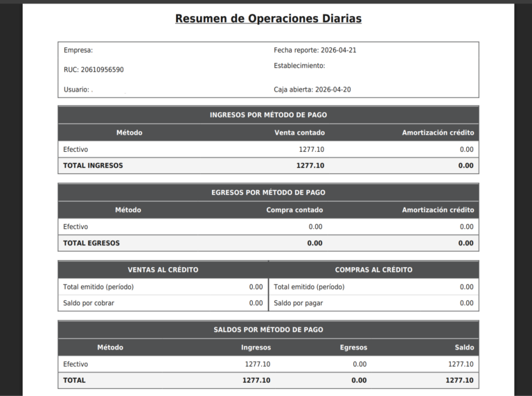The width and height of the screenshot is (532, 396).
Task: Click the Saldo column header in balances table
Action: pos(464,347)
